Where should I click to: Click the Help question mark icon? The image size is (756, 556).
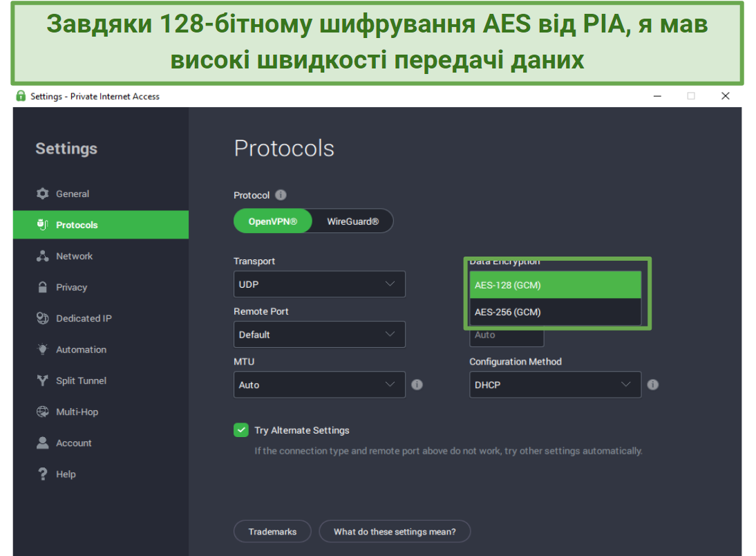click(42, 474)
